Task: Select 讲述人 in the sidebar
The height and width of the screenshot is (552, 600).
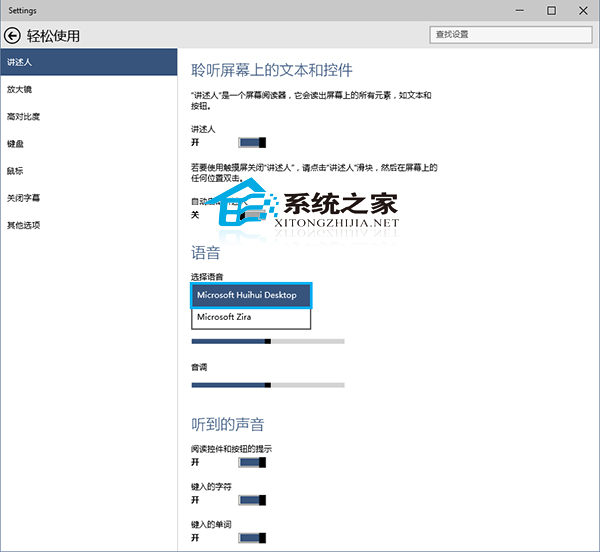Action: [89, 62]
